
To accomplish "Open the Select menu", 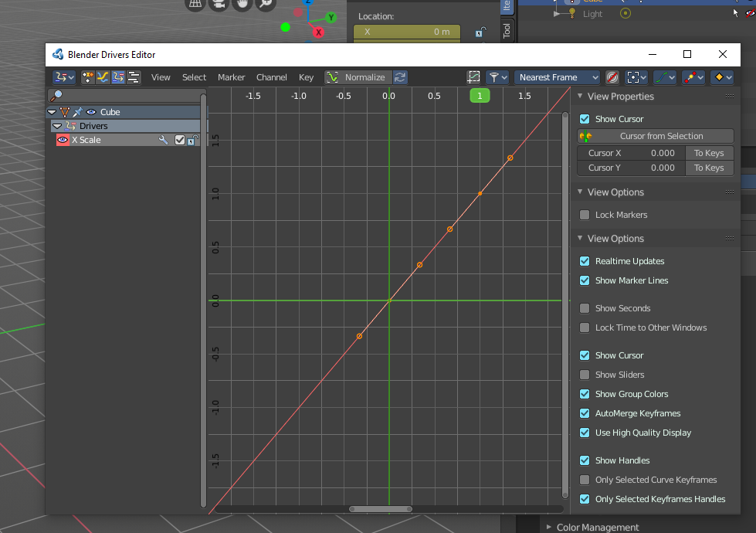I will [194, 77].
